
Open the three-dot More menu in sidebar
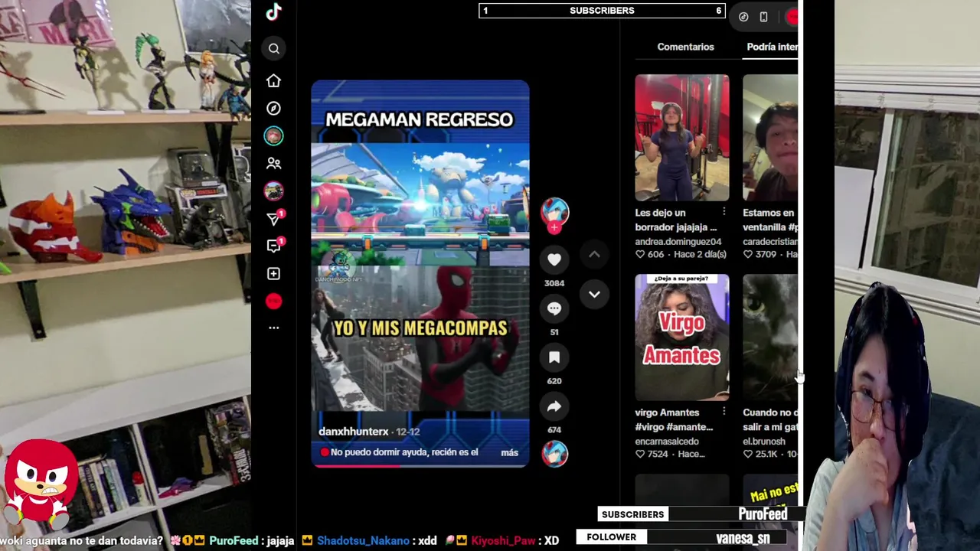(x=273, y=328)
